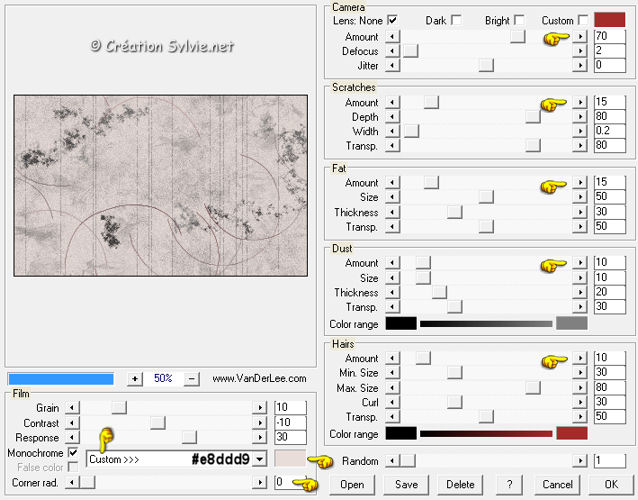Viewport: 638px width, 500px height.
Task: Click the Cancel button
Action: click(x=557, y=484)
